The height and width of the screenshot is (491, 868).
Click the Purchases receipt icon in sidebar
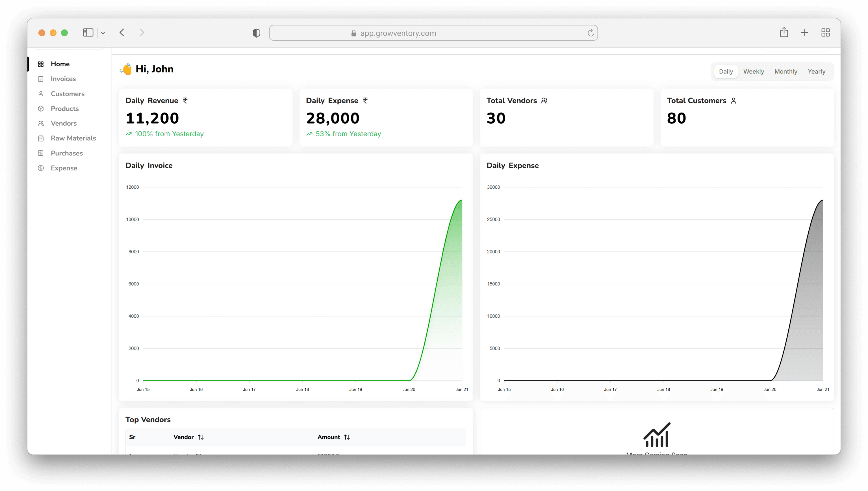point(41,153)
